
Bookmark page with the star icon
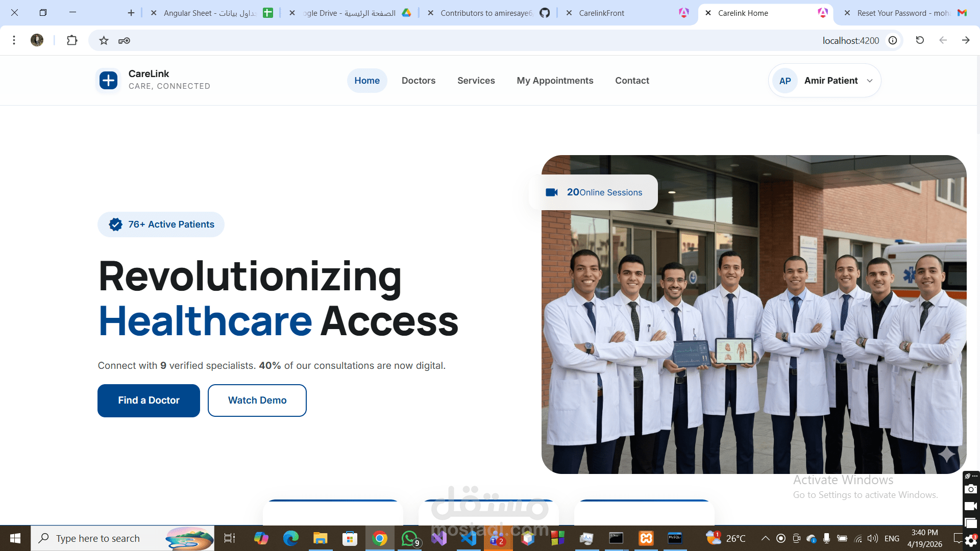104,40
